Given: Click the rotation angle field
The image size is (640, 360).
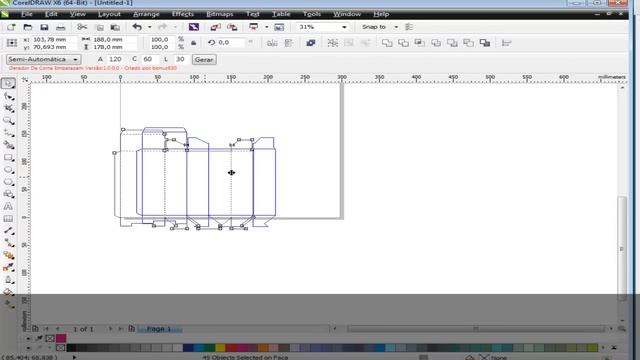Looking at the screenshot, I should point(231,42).
